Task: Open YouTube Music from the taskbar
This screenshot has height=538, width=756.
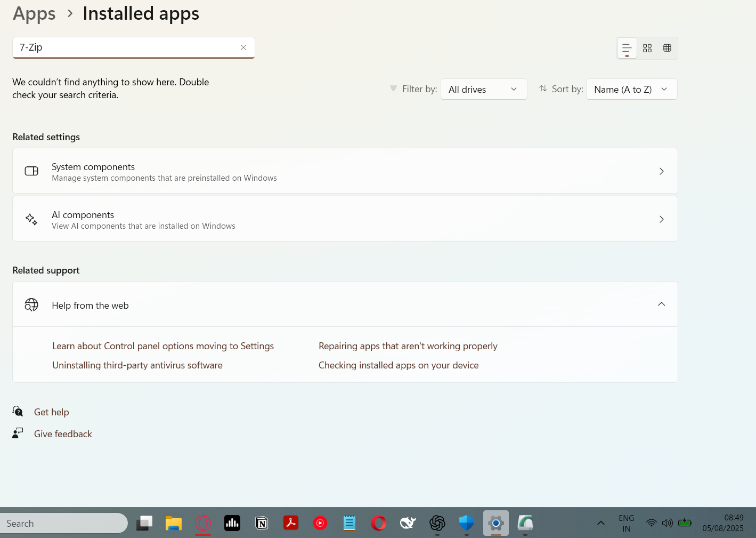Action: [320, 523]
